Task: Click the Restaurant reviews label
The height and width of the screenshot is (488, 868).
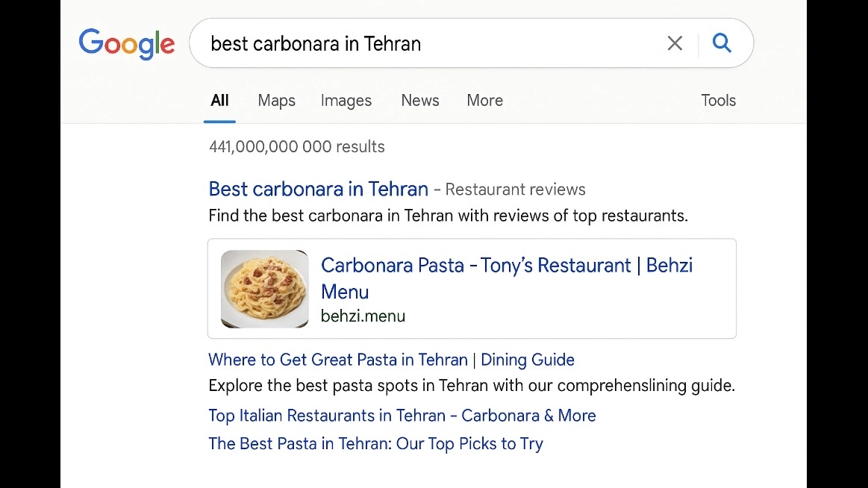Action: tap(516, 190)
